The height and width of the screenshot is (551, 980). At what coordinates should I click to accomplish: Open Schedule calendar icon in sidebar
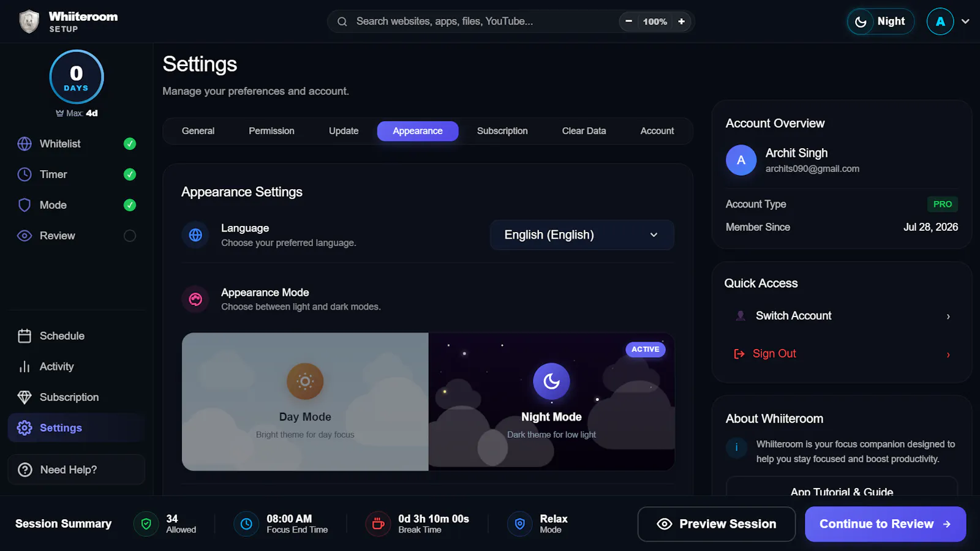(24, 336)
